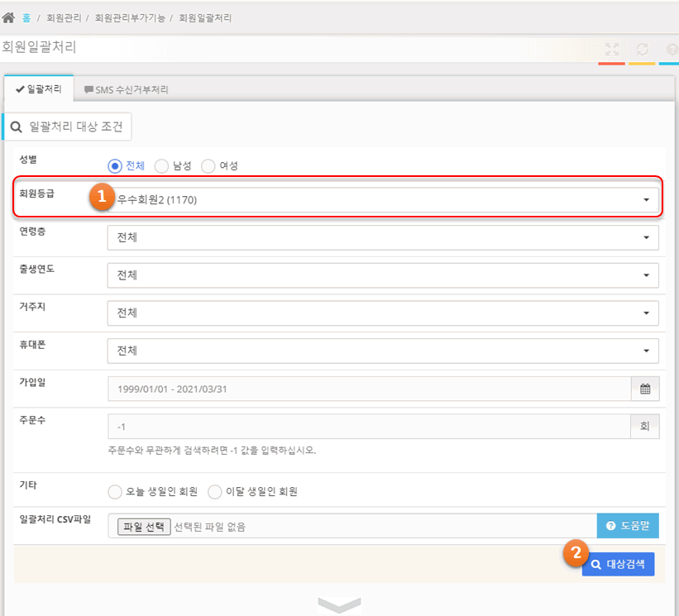Click the 가입일 date range field
The width and height of the screenshot is (679, 616).
(370, 389)
